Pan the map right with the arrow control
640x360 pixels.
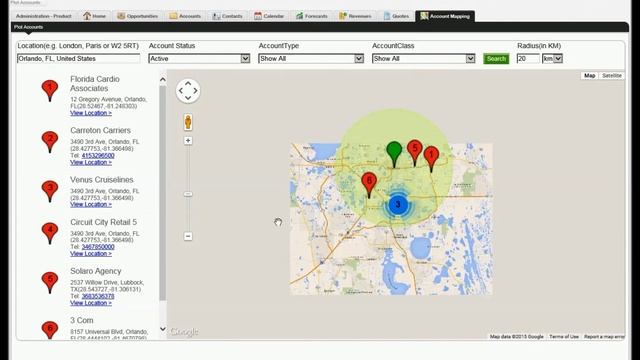coord(195,91)
